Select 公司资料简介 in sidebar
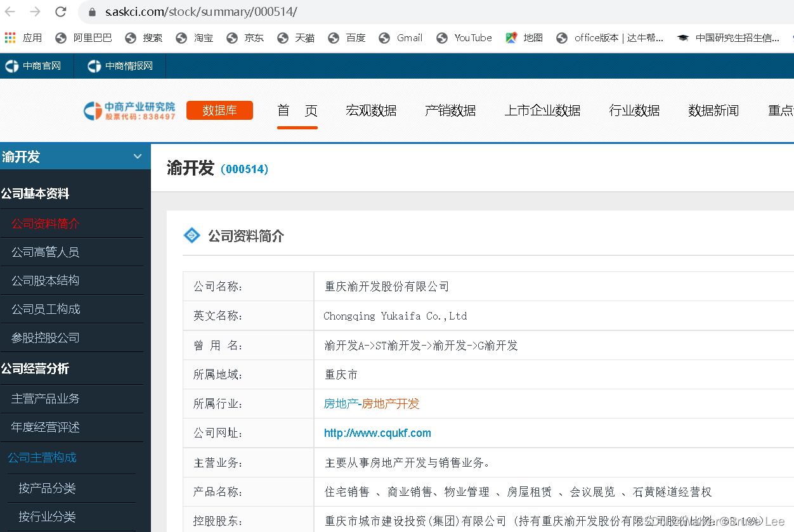Image resolution: width=794 pixels, height=532 pixels. (x=46, y=224)
